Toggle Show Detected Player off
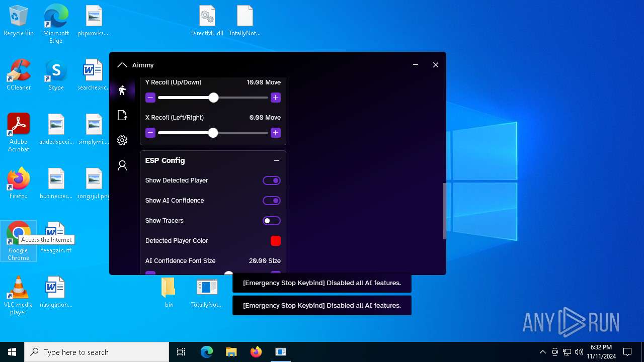This screenshot has height=362, width=644. (272, 180)
